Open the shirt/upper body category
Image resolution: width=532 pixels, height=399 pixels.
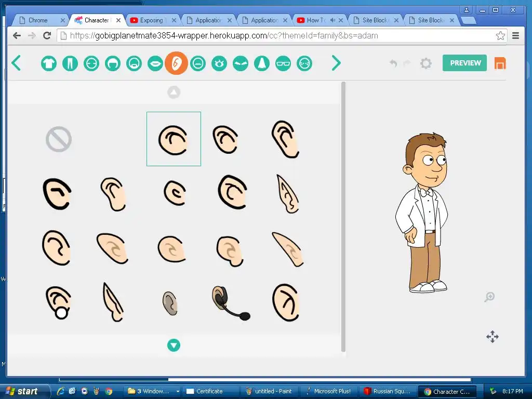[49, 63]
